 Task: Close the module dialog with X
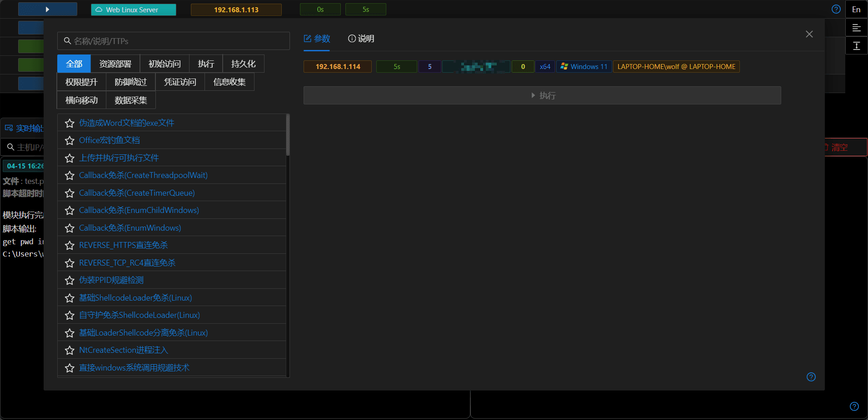pos(809,34)
